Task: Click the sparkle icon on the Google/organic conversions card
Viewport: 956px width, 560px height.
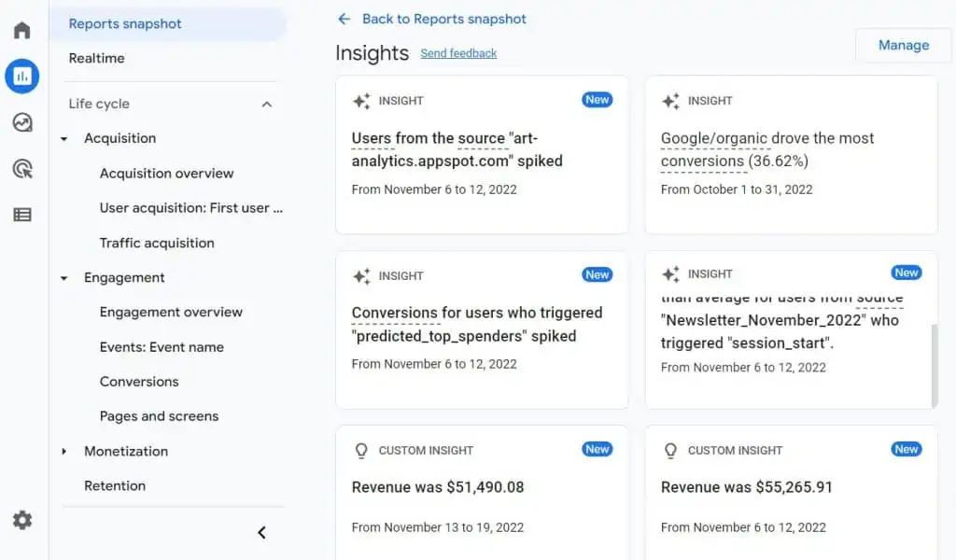Action: pyautogui.click(x=670, y=100)
